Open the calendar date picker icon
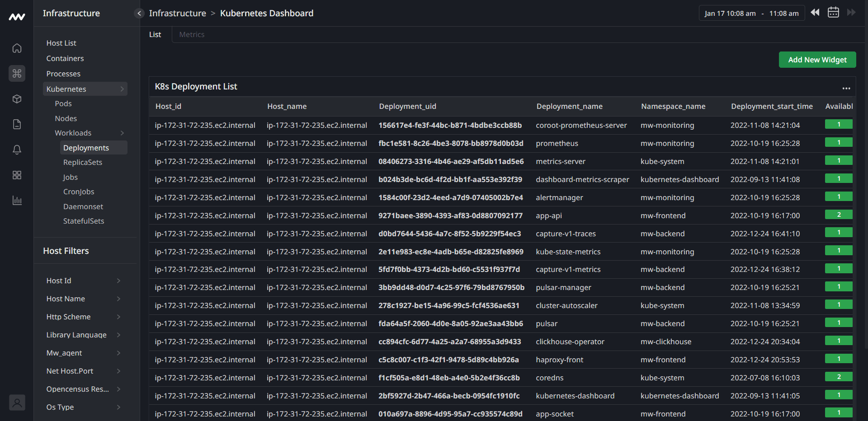The width and height of the screenshot is (868, 421). (x=833, y=12)
